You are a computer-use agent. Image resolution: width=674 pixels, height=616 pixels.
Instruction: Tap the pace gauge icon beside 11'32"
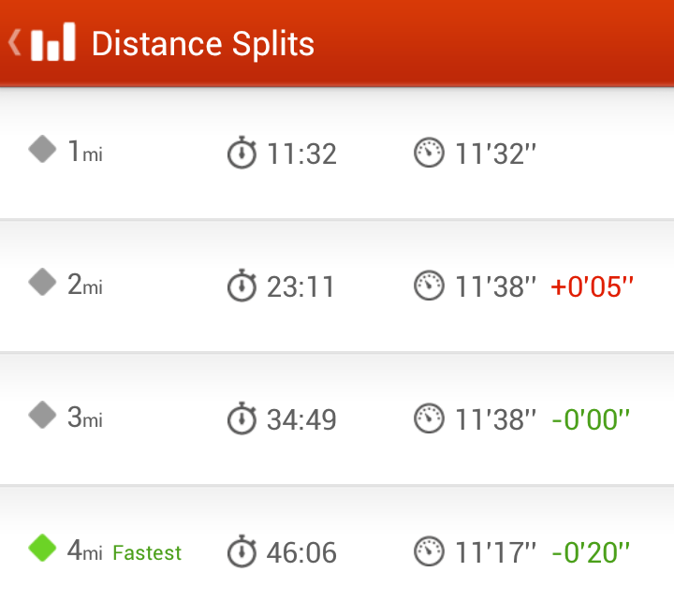(429, 153)
